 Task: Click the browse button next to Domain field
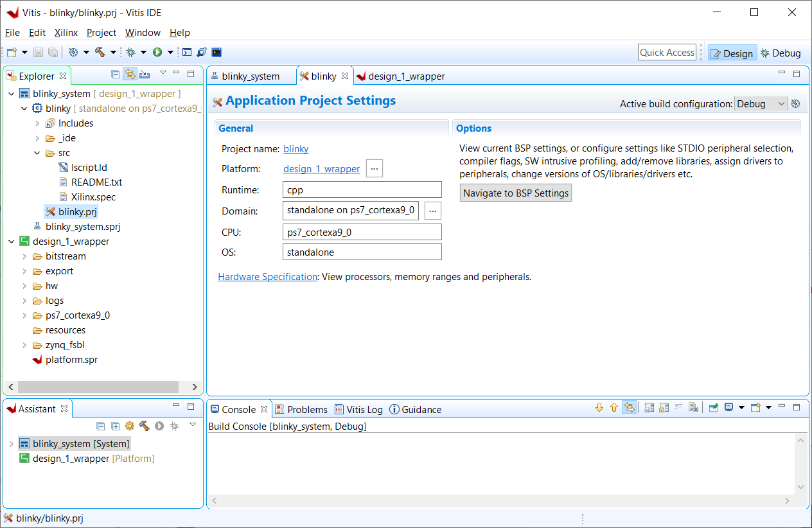pyautogui.click(x=432, y=211)
